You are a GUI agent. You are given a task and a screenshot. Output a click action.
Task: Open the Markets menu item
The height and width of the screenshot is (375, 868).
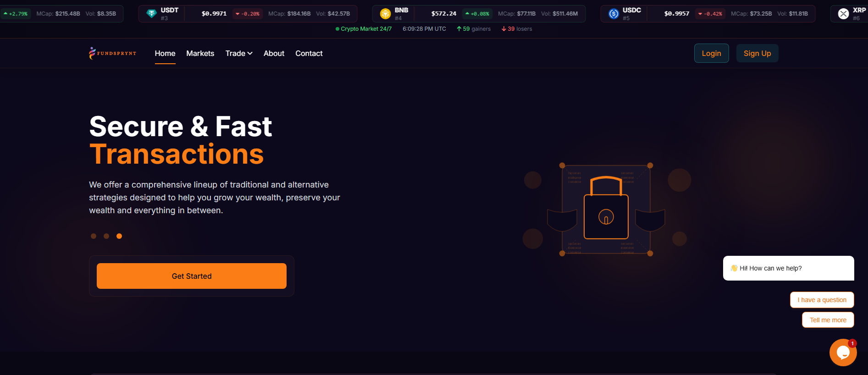point(200,53)
